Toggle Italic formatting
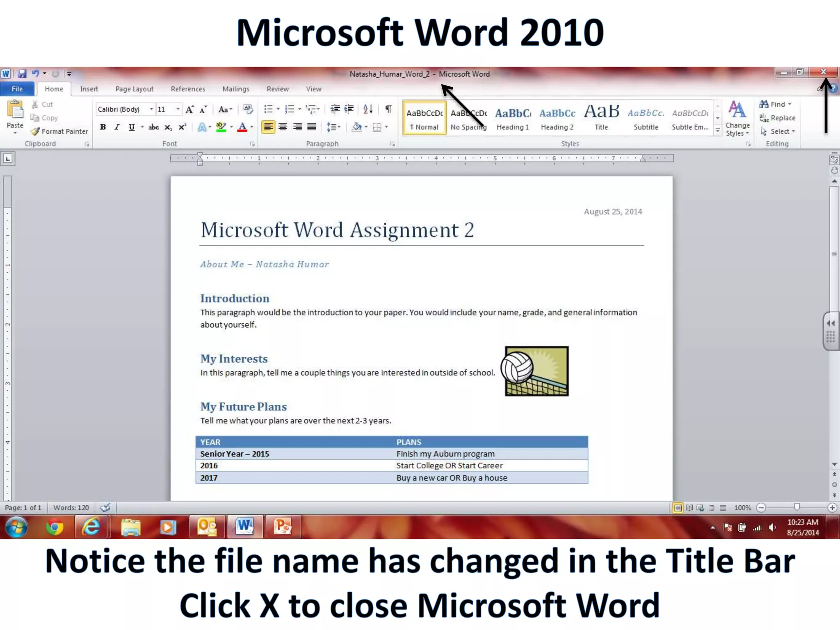This screenshot has width=840, height=630. tap(117, 127)
